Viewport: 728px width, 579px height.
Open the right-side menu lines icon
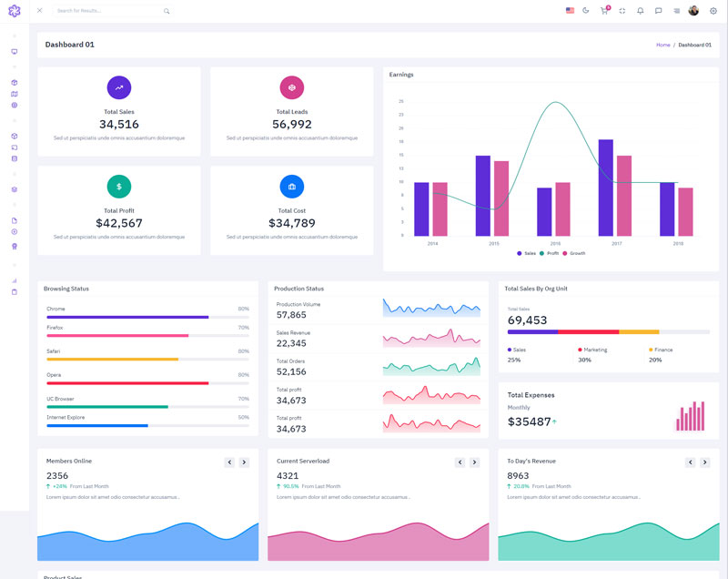pos(676,11)
